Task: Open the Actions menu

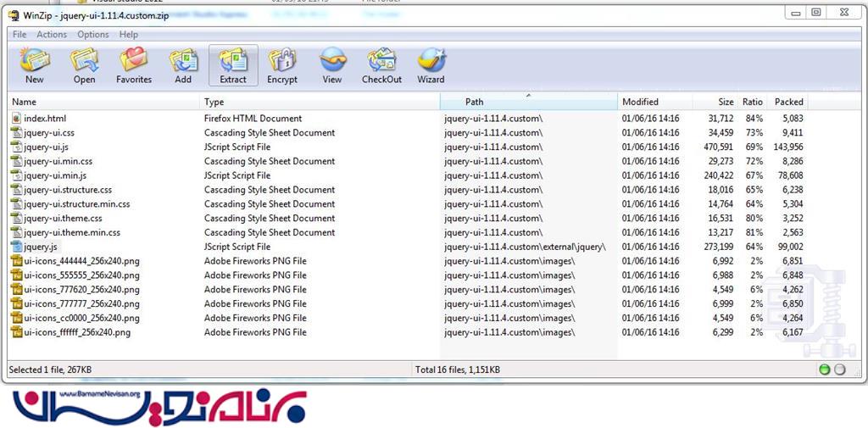Action: [52, 35]
